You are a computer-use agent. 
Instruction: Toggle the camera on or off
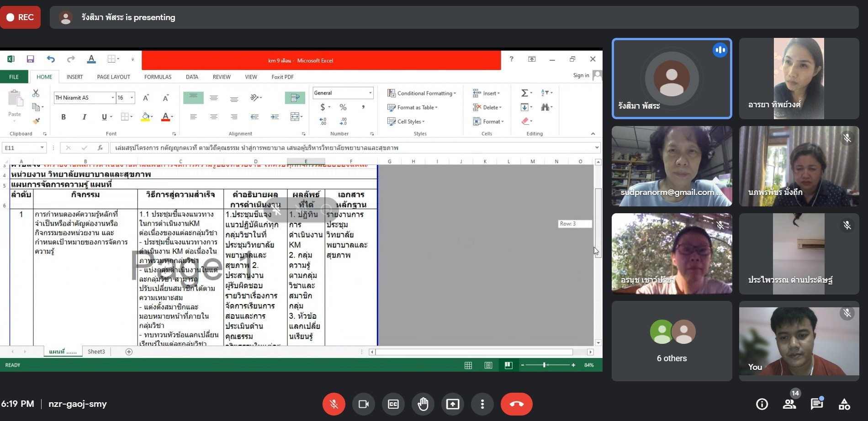point(364,404)
